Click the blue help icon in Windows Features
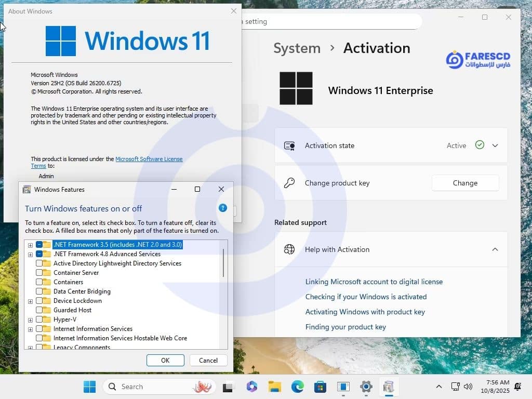Viewport: 532px width, 399px height. tap(223, 208)
